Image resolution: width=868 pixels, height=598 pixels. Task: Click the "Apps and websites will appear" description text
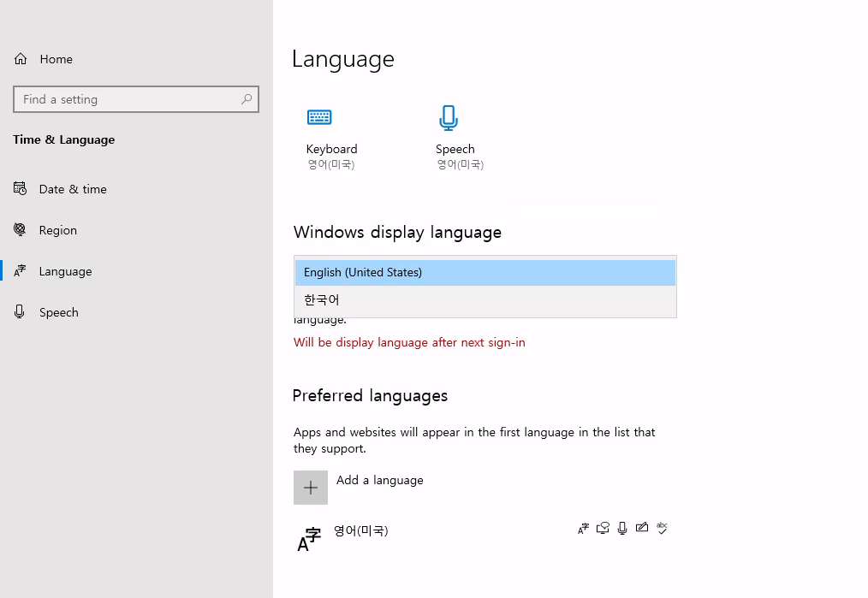point(474,441)
